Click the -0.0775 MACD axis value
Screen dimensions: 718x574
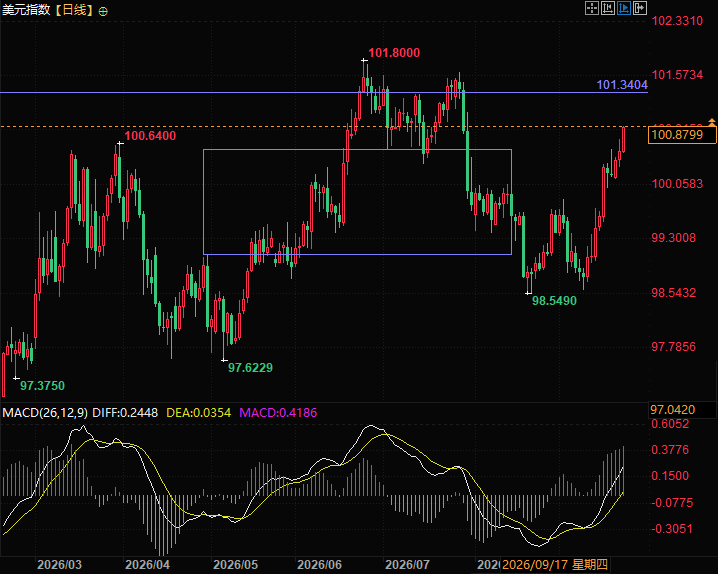coord(672,503)
